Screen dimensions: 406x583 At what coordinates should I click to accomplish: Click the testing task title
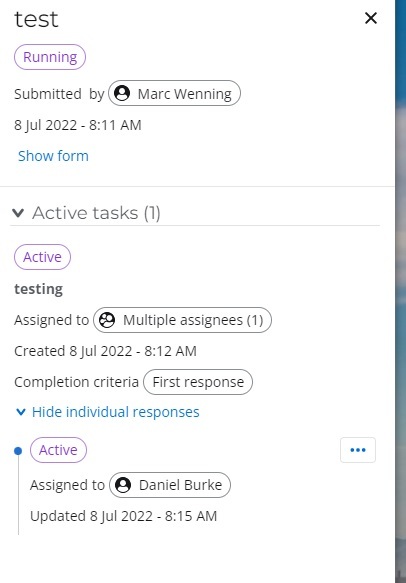point(38,289)
